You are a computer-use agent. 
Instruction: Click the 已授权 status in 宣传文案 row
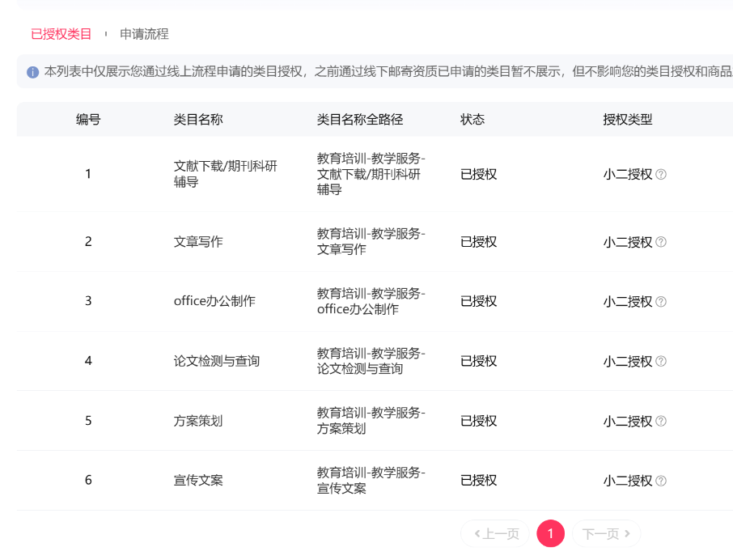[x=478, y=481]
